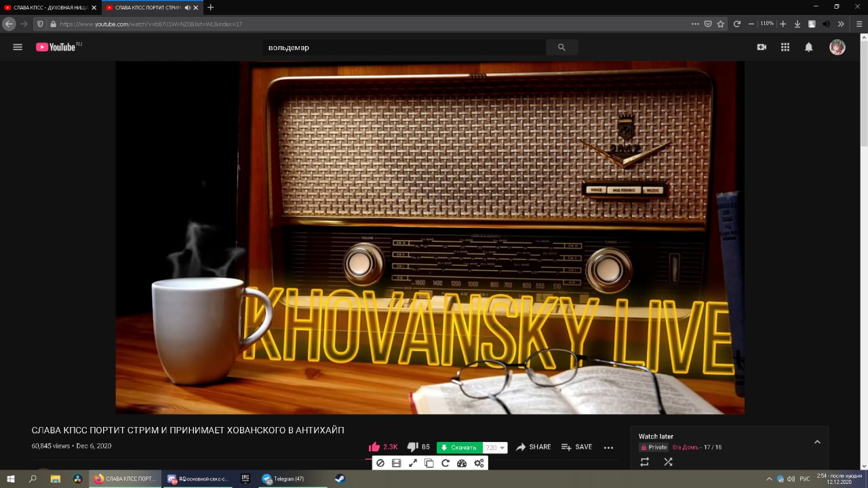
Task: Open the YouTube guide hamburger menu
Action: coord(18,47)
